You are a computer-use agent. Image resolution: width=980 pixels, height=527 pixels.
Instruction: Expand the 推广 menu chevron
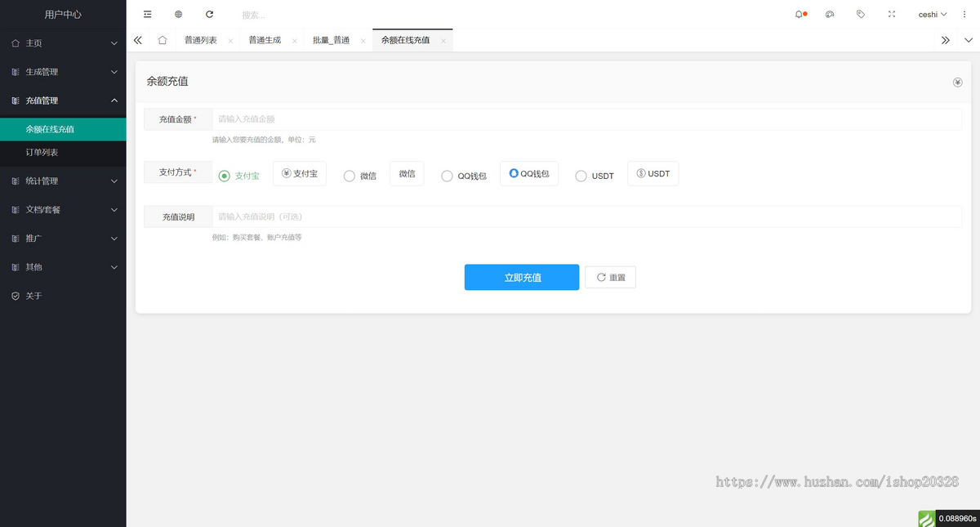[114, 239]
